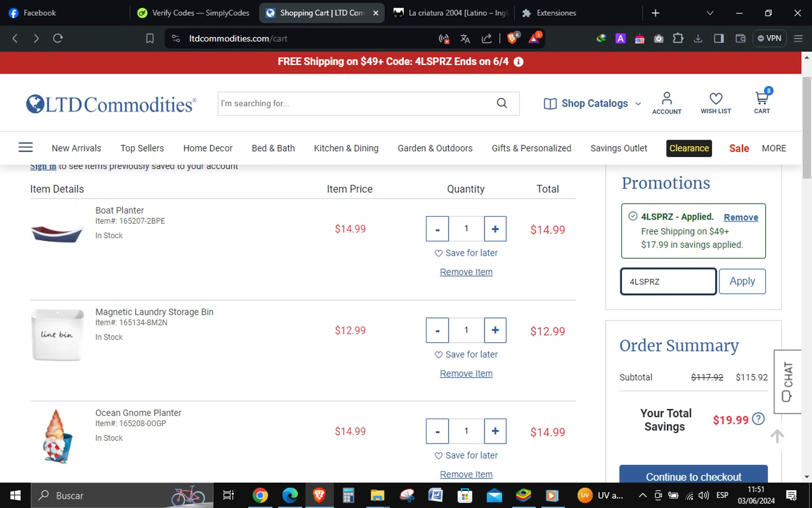Open Savings Outlet category
This screenshot has height=508, width=812.
click(x=619, y=148)
